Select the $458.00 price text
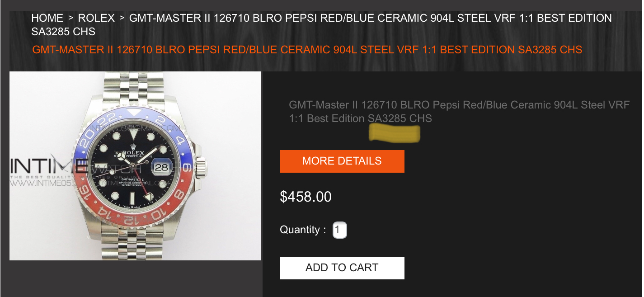644x297 pixels. coord(306,197)
